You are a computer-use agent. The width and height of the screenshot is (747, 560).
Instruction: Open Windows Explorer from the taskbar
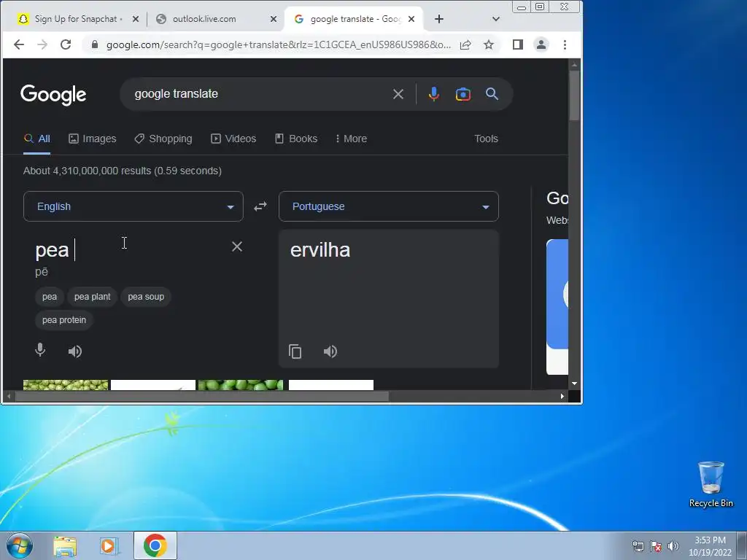65,546
